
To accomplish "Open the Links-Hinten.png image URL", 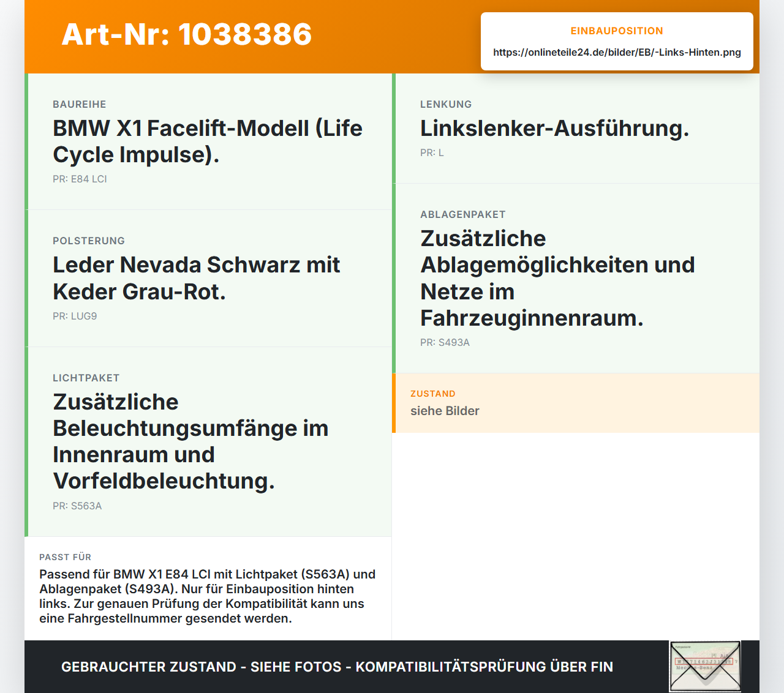I will click(617, 52).
